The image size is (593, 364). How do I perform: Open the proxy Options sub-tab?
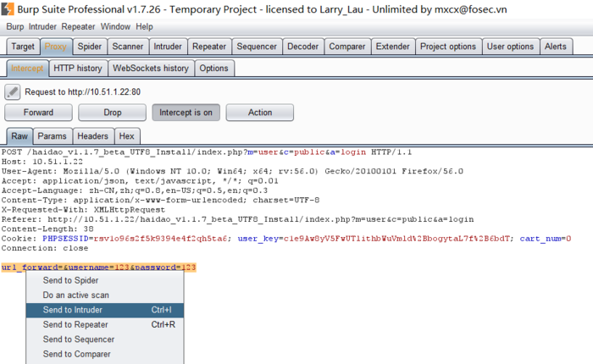click(214, 69)
